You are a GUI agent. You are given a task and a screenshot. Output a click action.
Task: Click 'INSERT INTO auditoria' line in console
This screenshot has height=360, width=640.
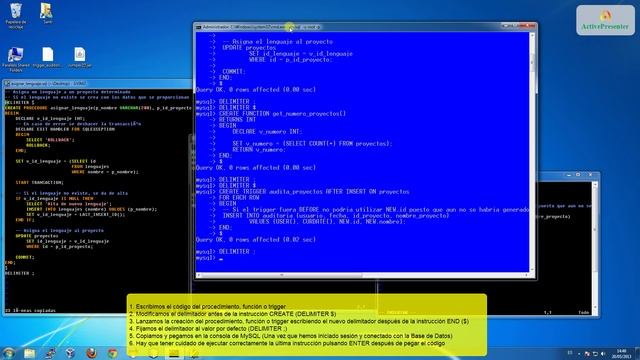(x=336, y=216)
